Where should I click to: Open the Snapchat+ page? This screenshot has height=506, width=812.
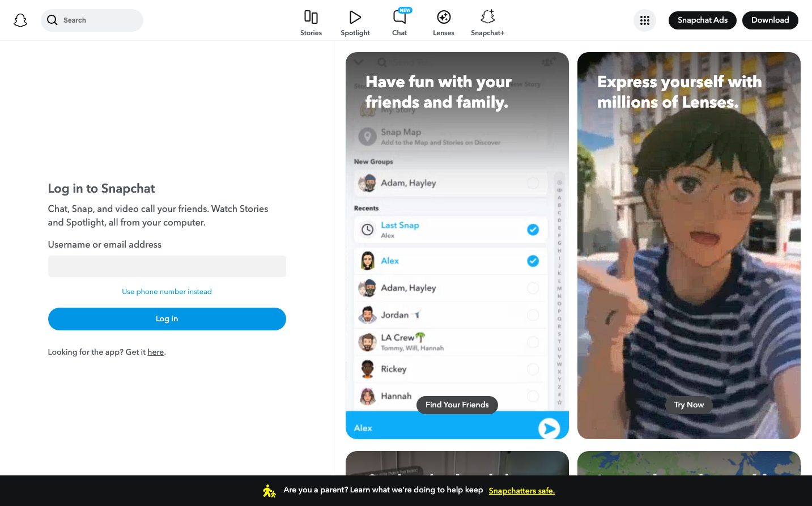click(x=487, y=23)
